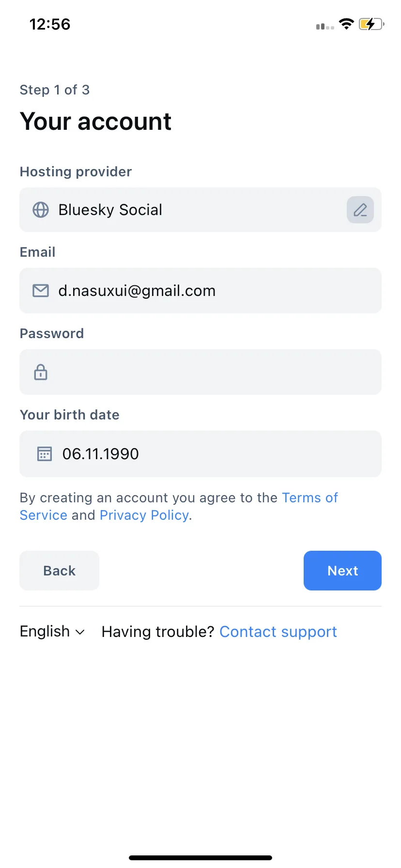Expand language list via chevron next to English
Screen dimensions: 401x868
point(80,632)
